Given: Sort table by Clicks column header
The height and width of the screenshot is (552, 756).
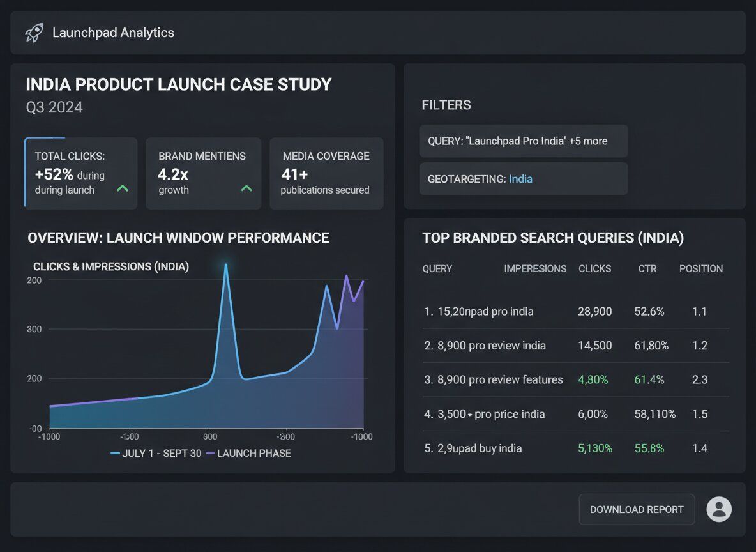Looking at the screenshot, I should point(594,269).
